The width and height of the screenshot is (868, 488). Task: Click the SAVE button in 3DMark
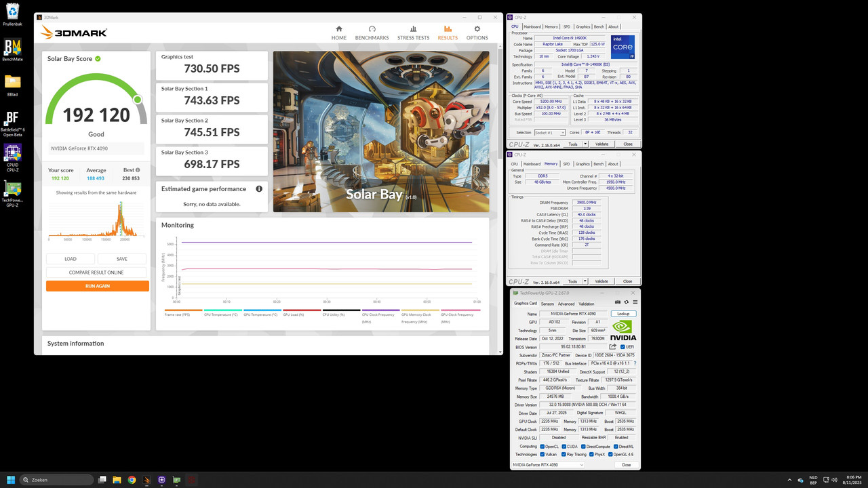pyautogui.click(x=122, y=259)
